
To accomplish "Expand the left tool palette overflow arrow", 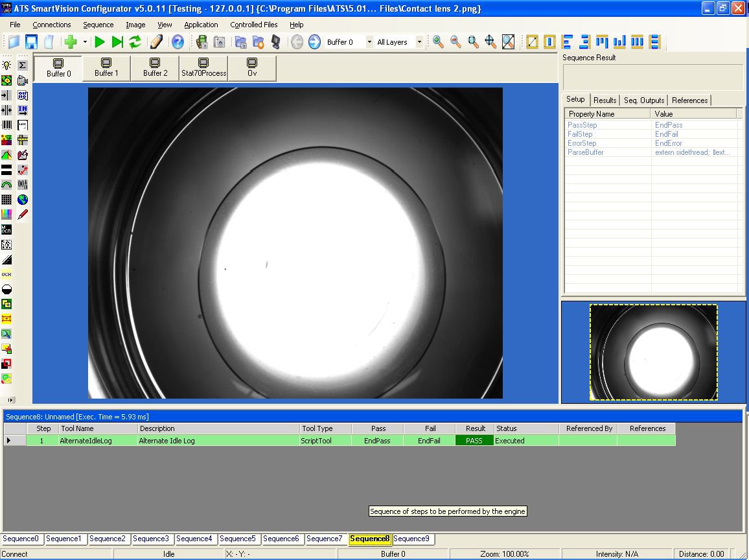I will coord(10,400).
